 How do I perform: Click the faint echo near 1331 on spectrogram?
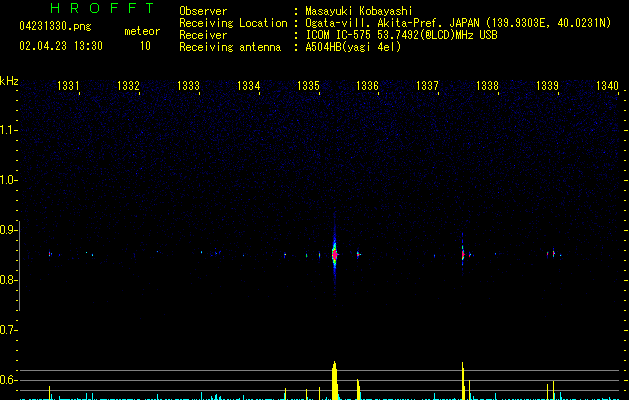(x=50, y=254)
